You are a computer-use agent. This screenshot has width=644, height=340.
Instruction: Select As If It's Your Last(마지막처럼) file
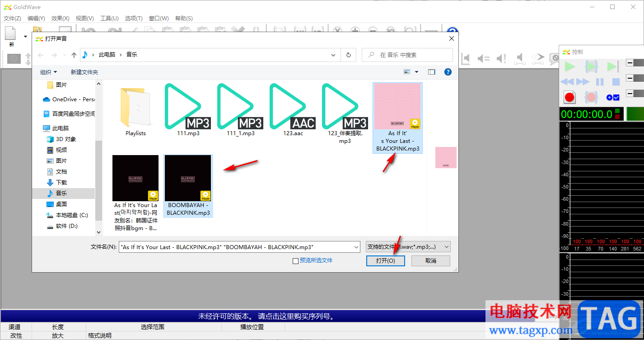(x=135, y=194)
